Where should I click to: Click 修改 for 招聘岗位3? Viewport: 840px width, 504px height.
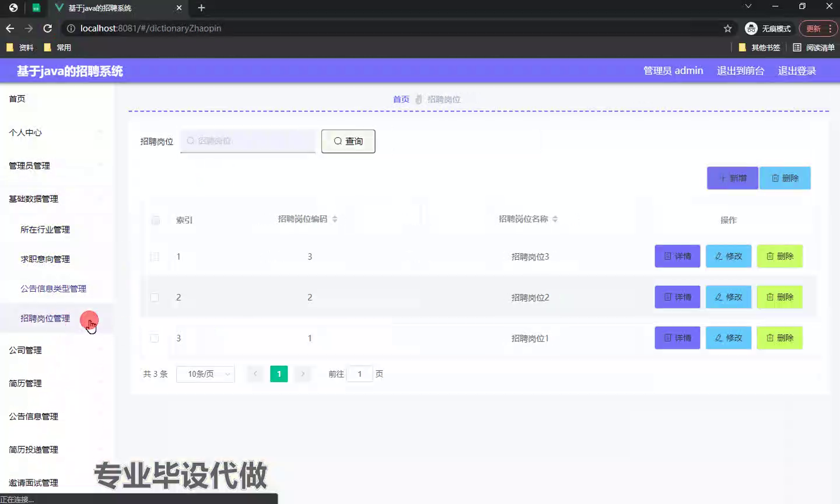click(x=729, y=256)
